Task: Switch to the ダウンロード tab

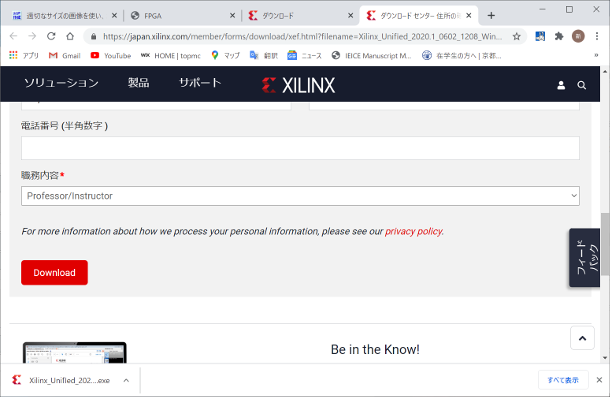Action: coord(301,16)
